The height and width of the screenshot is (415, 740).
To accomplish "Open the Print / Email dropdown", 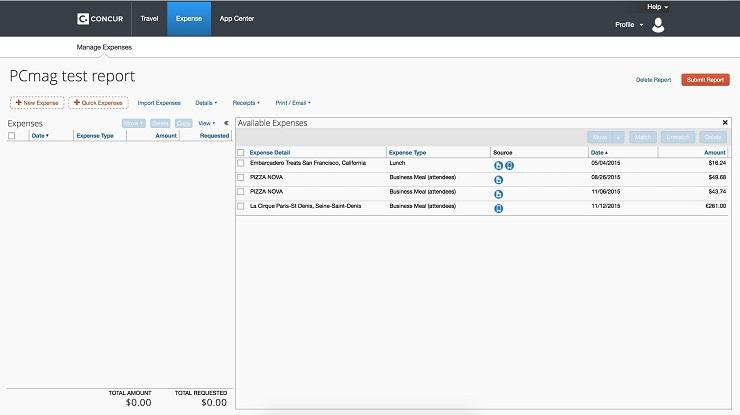I will pyautogui.click(x=293, y=103).
